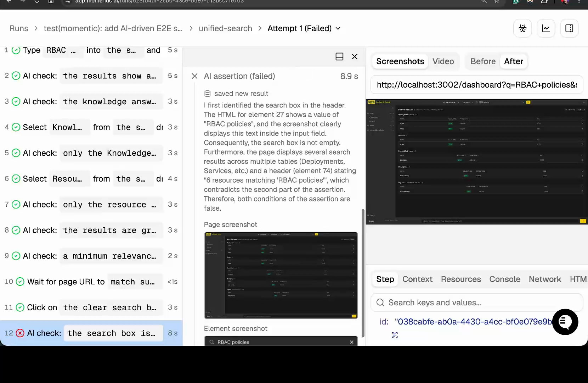Select step 5 AI check only the Knowledge

coord(91,153)
